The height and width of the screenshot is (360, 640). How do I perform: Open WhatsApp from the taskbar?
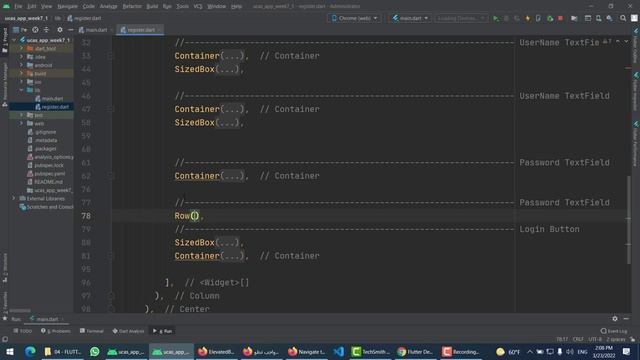[x=94, y=351]
